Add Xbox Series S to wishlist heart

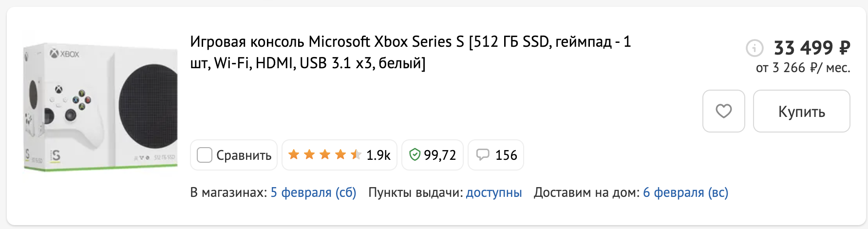coord(723,111)
